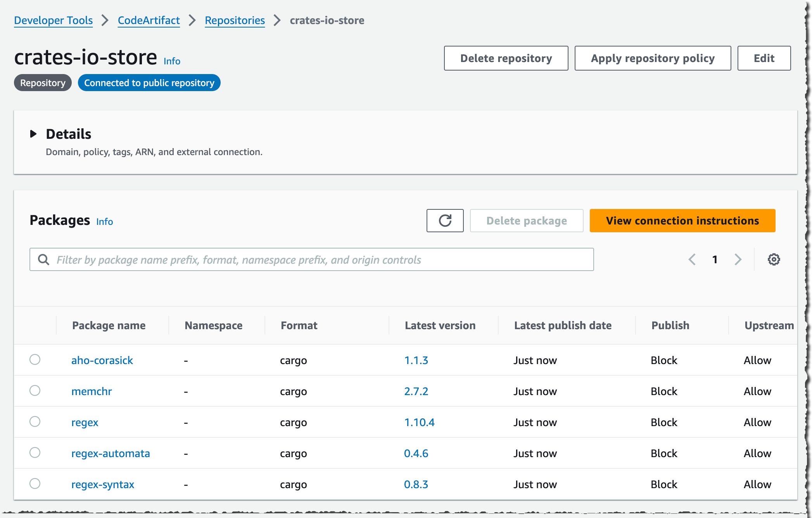Select the memchr package radio button
Screen dimensions: 812x518
[x=35, y=391]
